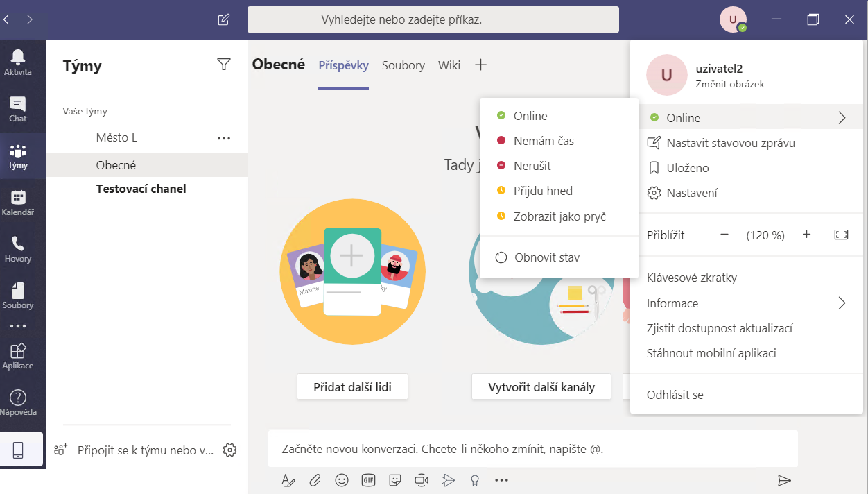This screenshot has height=494, width=868.
Task: Expand the Online status row in profile menu
Action: click(x=747, y=118)
